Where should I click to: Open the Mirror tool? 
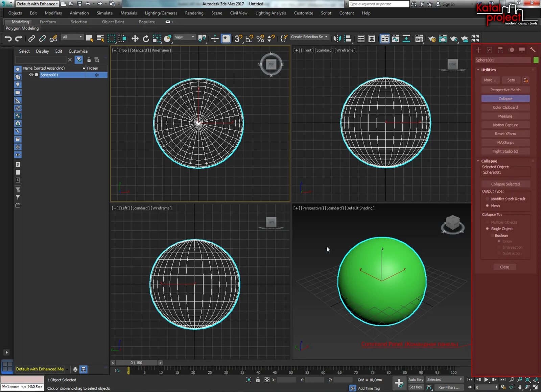337,39
